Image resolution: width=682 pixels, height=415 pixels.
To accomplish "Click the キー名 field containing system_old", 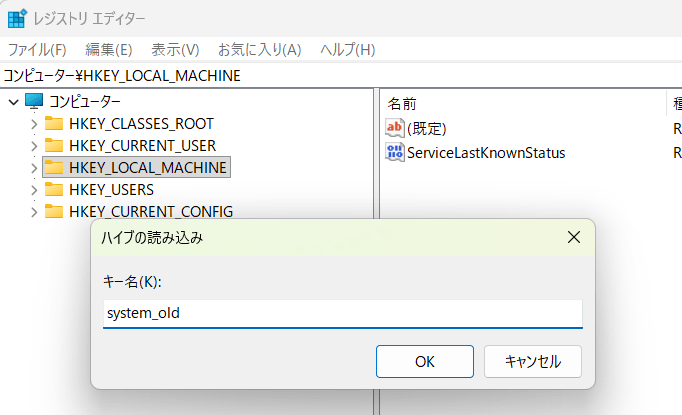I will coord(343,313).
